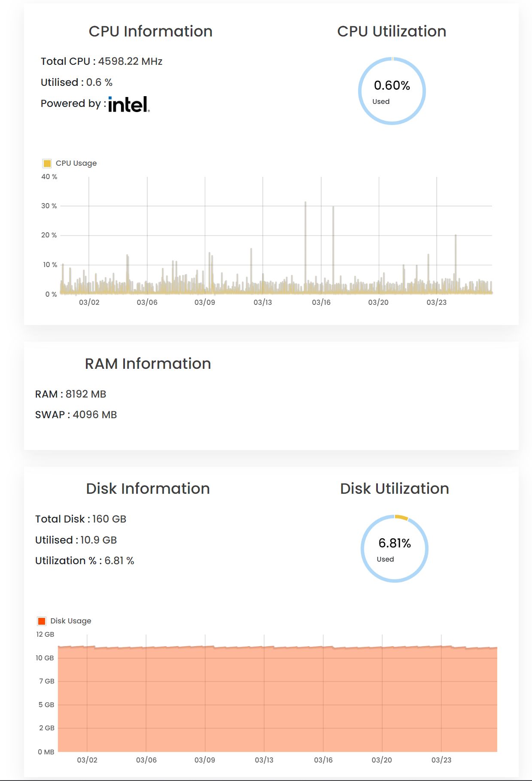Toggle the CPU Usage legend item
This screenshot has width=532, height=781.
point(70,163)
